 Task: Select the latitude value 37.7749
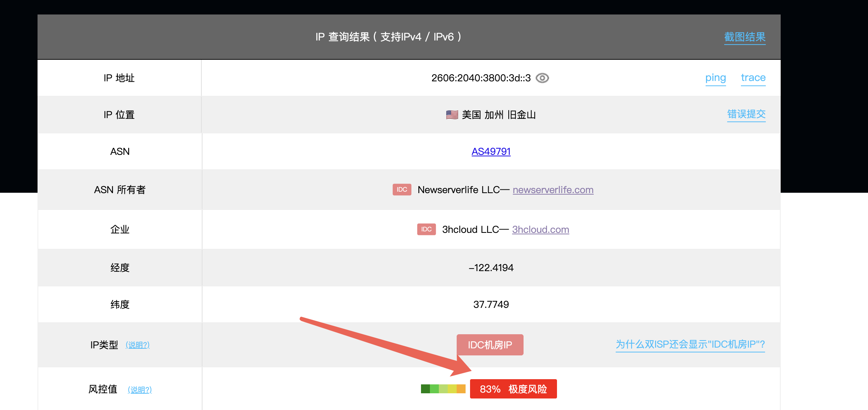(491, 305)
